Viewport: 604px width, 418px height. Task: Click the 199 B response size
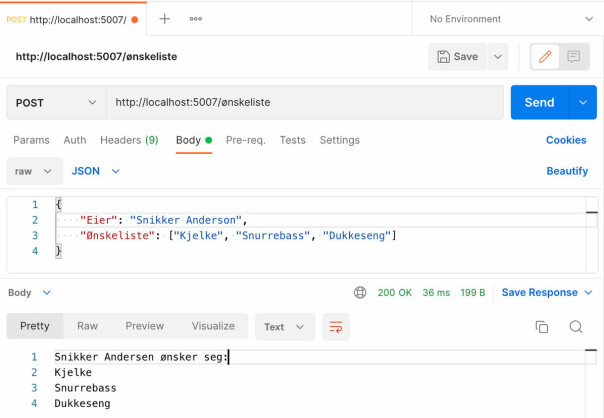(x=473, y=292)
